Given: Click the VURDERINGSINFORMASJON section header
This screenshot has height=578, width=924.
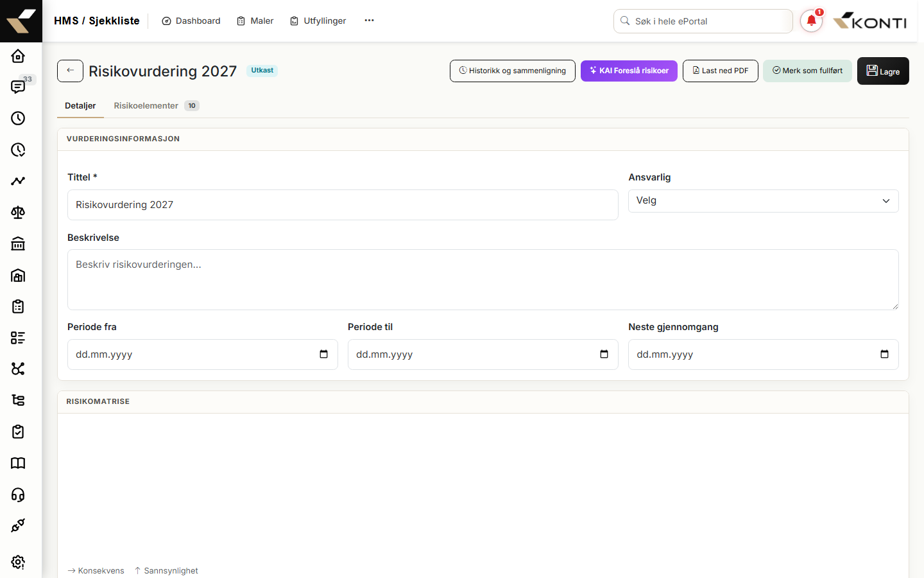Looking at the screenshot, I should pos(123,139).
